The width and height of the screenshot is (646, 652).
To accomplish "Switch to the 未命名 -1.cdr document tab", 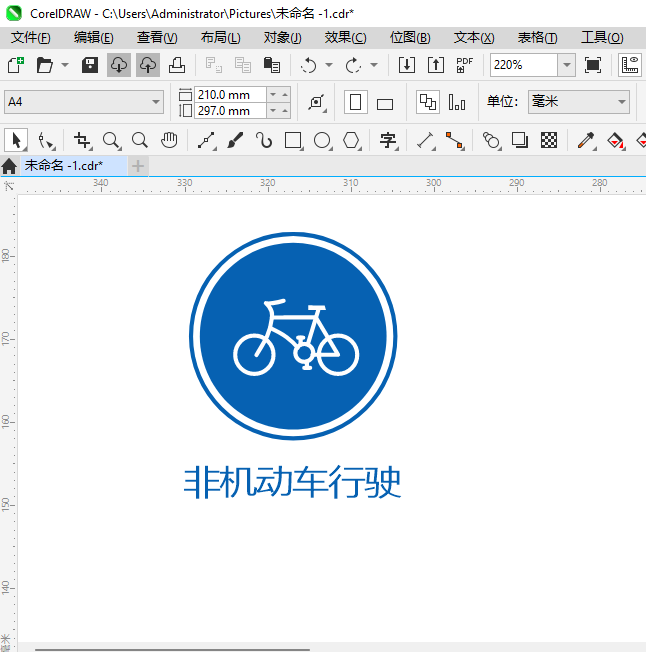I will coord(74,166).
